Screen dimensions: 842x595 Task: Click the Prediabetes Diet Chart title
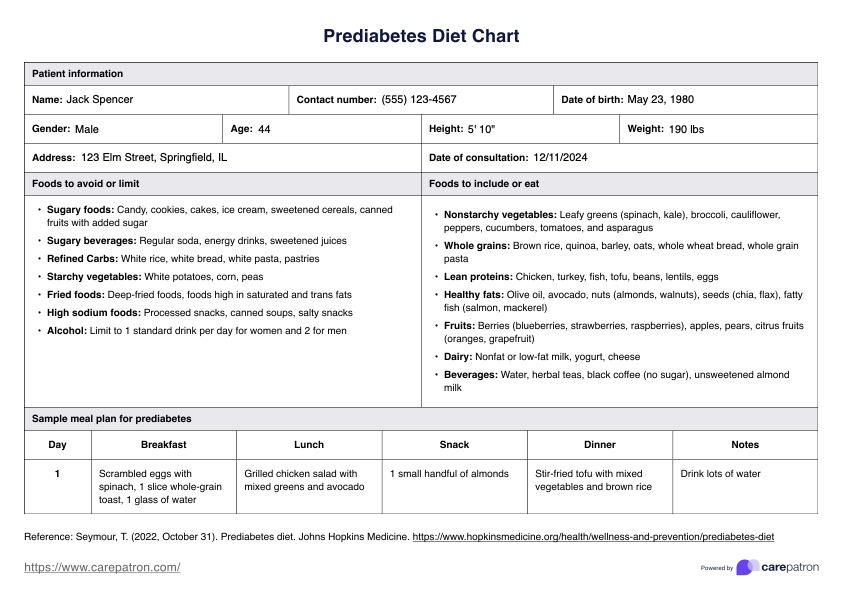coord(421,37)
